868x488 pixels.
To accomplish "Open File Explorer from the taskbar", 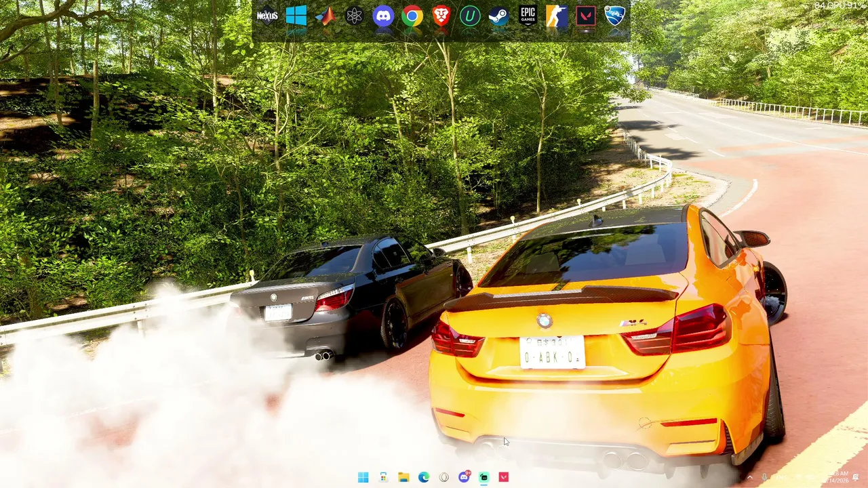I will 403,477.
